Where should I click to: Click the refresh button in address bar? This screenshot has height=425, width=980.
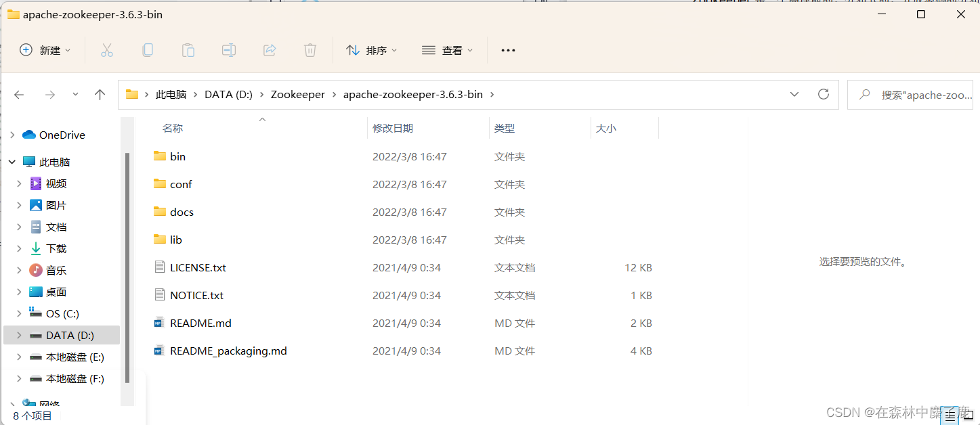[x=824, y=94]
